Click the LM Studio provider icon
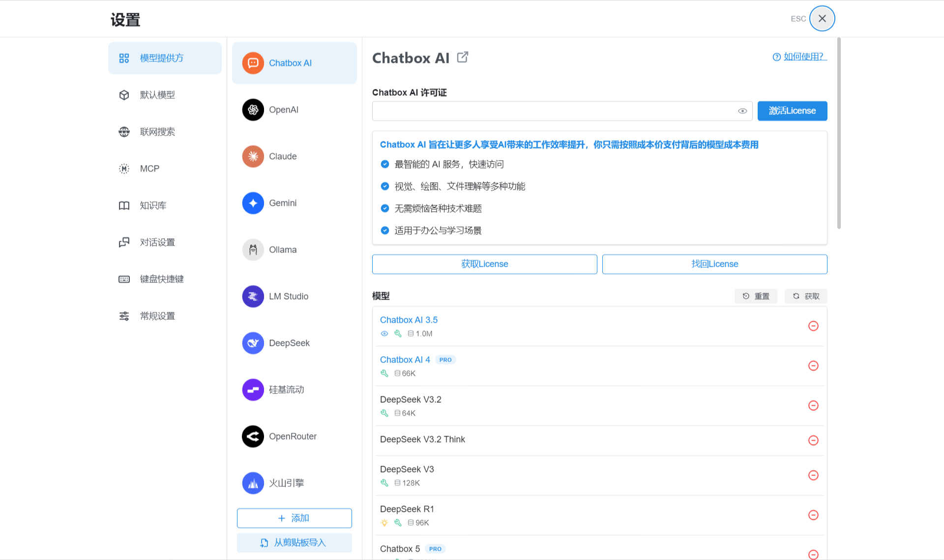Viewport: 944px width, 560px height. 253,296
